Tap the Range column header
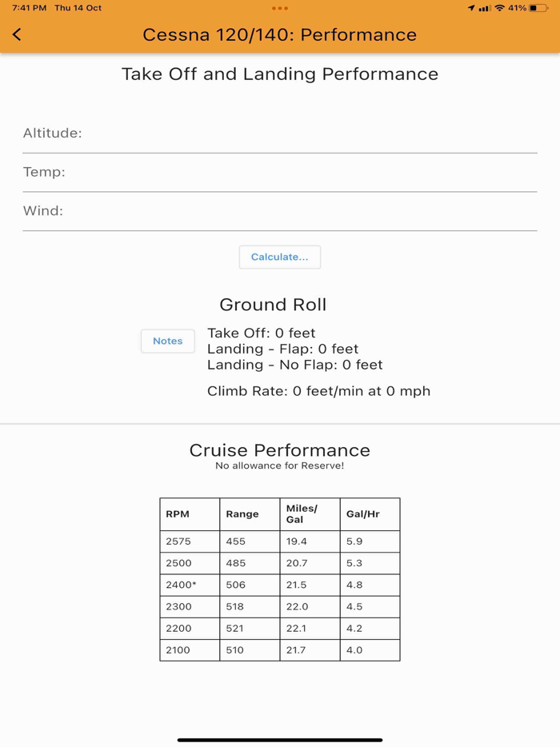The image size is (560, 747). click(x=249, y=514)
